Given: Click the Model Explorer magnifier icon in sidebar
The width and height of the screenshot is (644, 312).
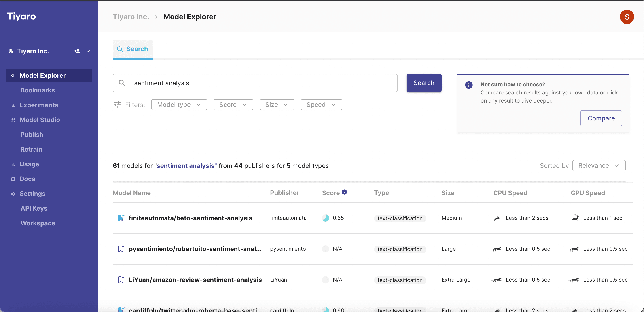Looking at the screenshot, I should 13,76.
